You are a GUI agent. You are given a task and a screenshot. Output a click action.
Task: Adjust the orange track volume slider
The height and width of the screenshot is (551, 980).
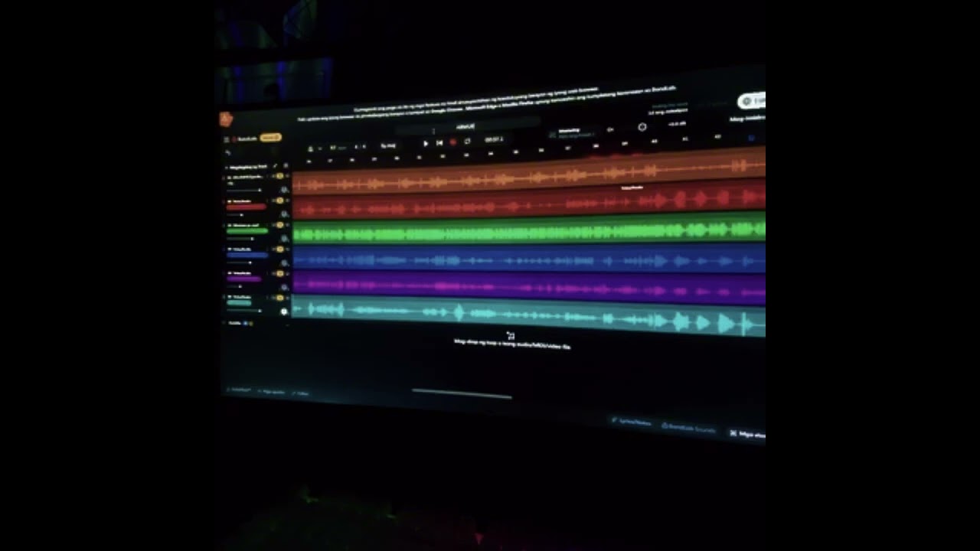point(244,191)
